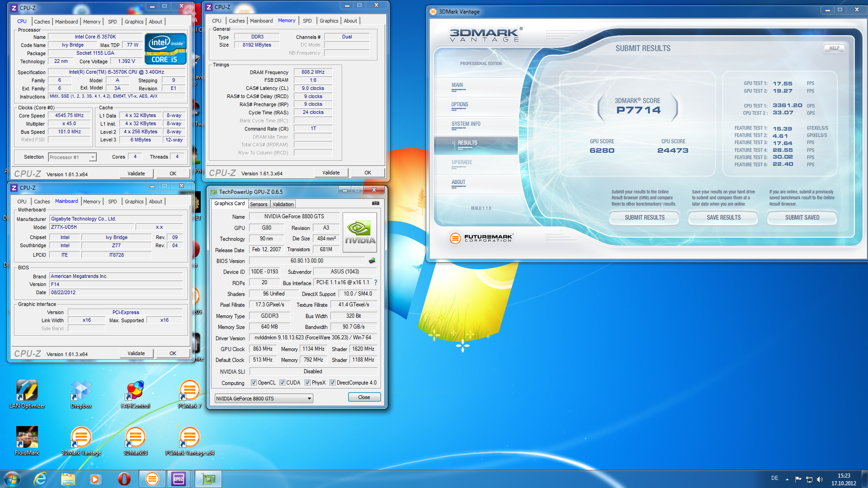
Task: Open the Processor #1 selection dropdown
Action: click(72, 157)
